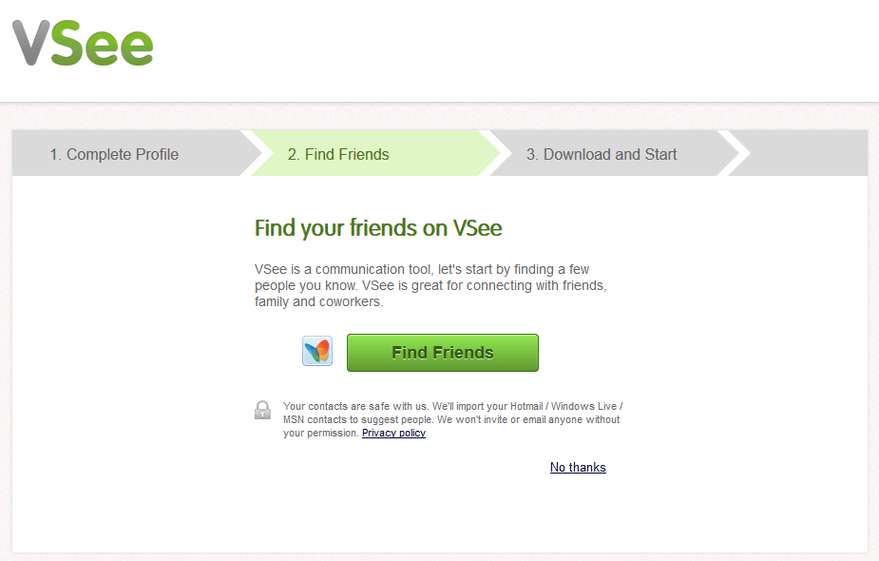Click the 'Find your friends on VSee' heading
This screenshot has height=561, width=879.
pyautogui.click(x=378, y=228)
